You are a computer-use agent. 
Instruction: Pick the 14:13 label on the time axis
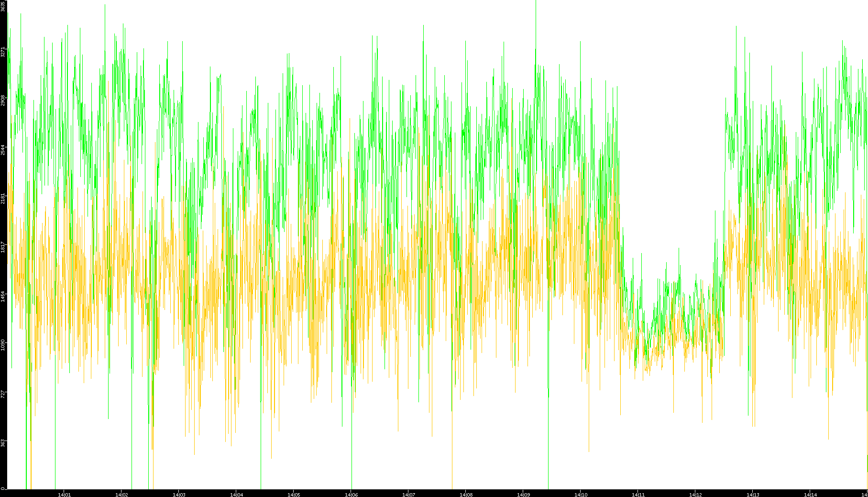[x=753, y=495]
